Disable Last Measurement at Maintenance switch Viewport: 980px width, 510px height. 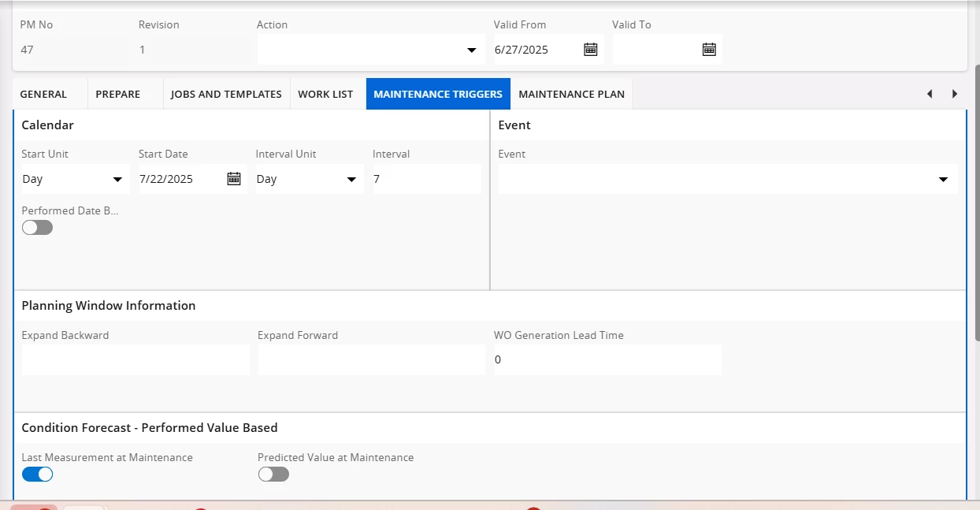37,475
